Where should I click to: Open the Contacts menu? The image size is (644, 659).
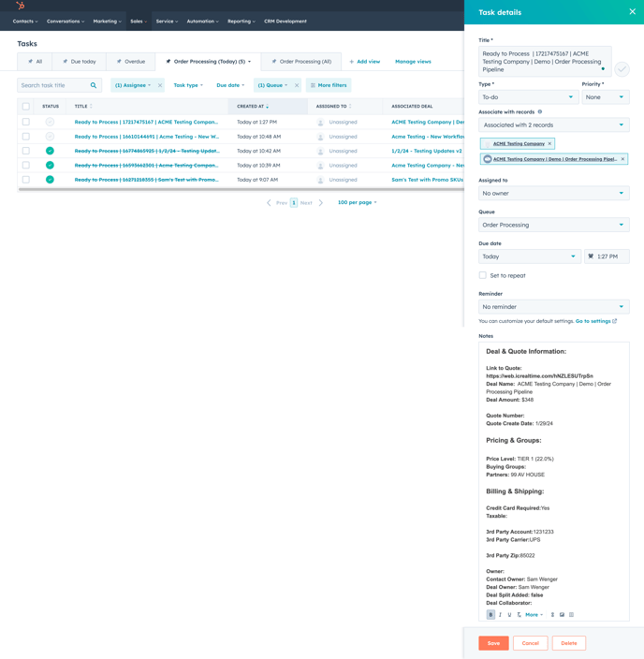25,22
